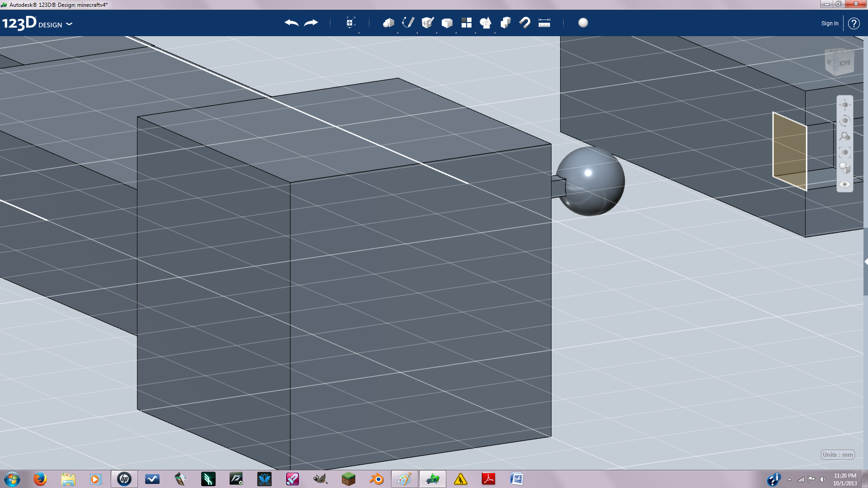This screenshot has height=488, width=868.
Task: Click the view cube BACK face
Action: [844, 63]
